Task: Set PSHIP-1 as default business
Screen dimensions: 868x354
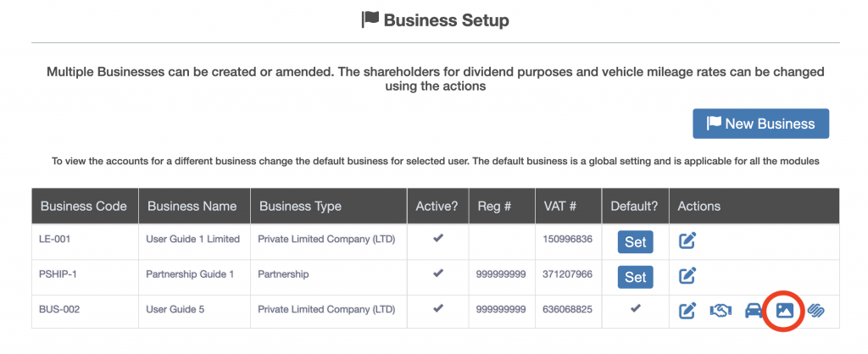Action: tap(635, 275)
